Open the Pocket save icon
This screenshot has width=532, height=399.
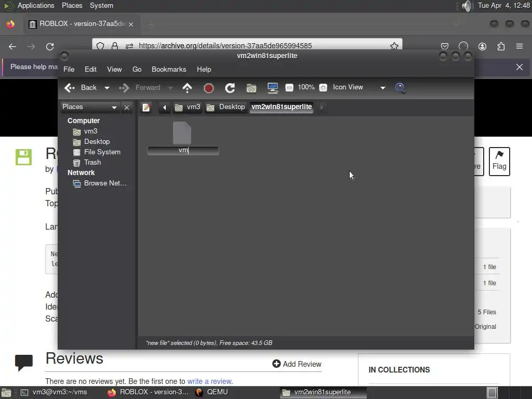click(x=445, y=46)
